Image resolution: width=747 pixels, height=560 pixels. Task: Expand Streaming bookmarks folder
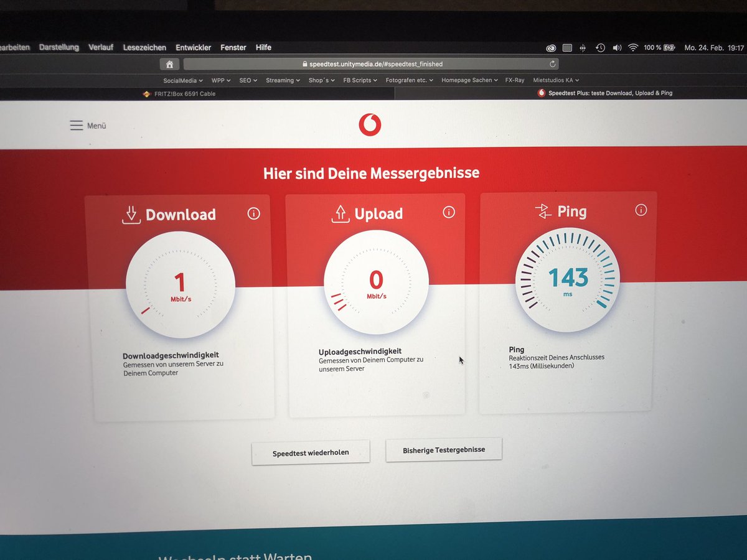click(283, 80)
